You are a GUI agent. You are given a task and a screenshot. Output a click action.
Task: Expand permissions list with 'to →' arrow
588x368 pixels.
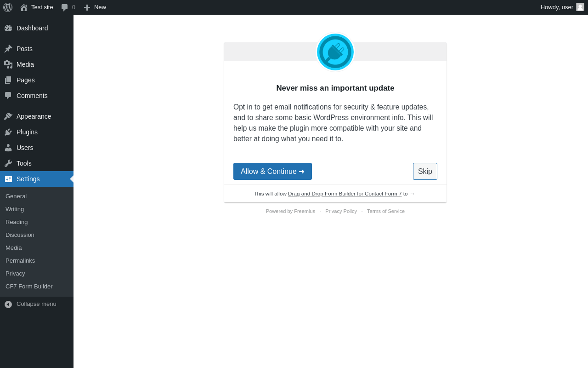409,194
